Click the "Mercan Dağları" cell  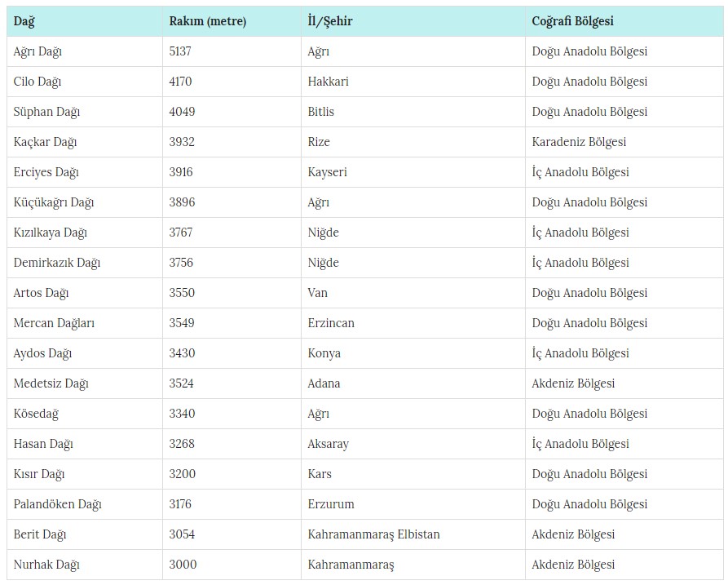tap(54, 323)
